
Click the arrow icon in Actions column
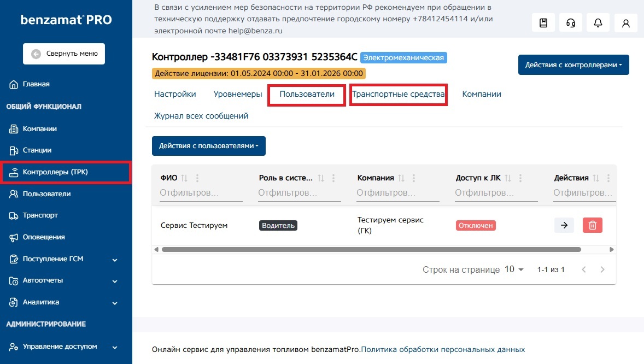pos(564,225)
